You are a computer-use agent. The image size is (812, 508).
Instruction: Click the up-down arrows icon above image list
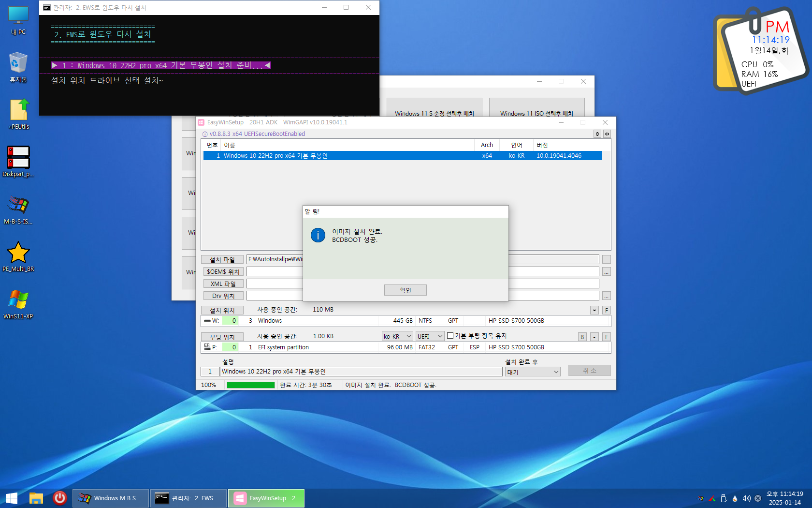[x=597, y=134]
